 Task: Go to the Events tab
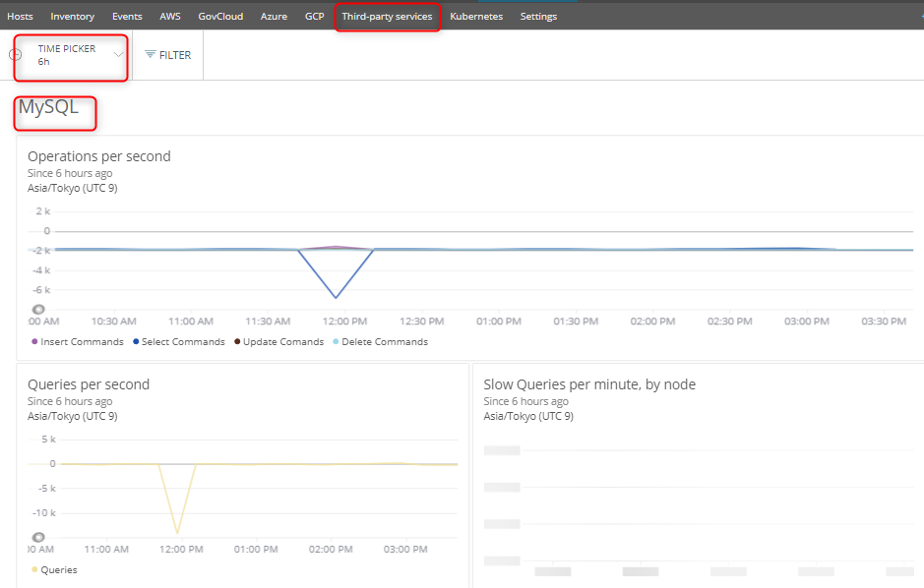point(127,17)
